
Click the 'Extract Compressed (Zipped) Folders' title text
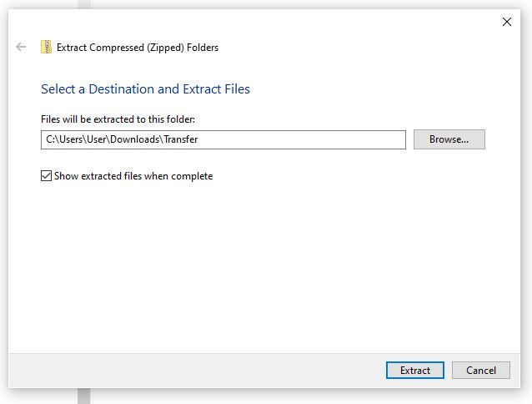[138, 48]
